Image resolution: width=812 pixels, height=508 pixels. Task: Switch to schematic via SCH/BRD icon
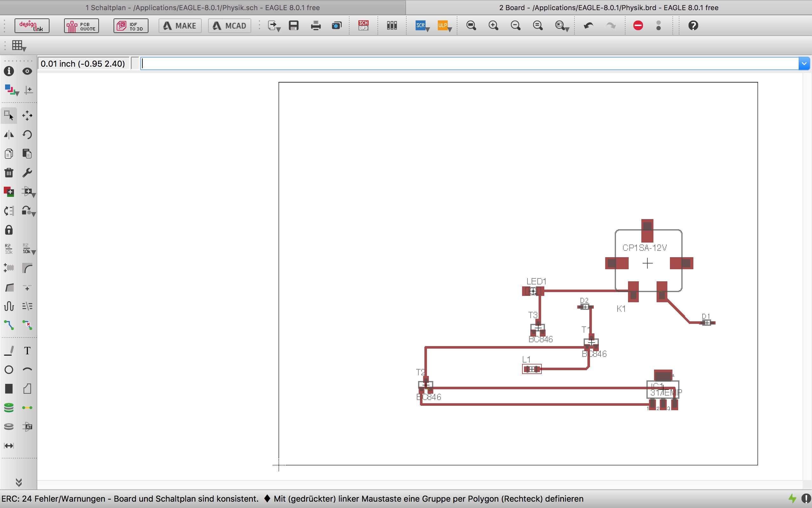(x=363, y=25)
